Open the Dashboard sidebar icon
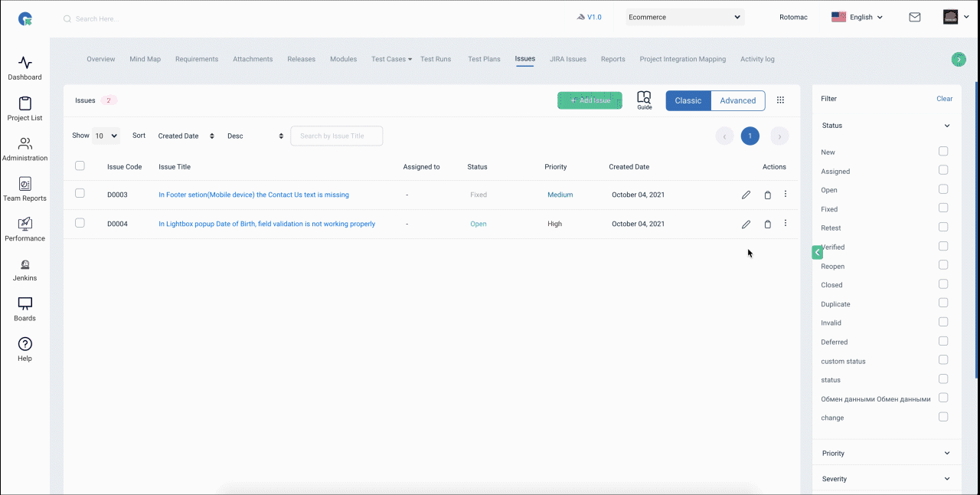The image size is (980, 495). point(25,63)
